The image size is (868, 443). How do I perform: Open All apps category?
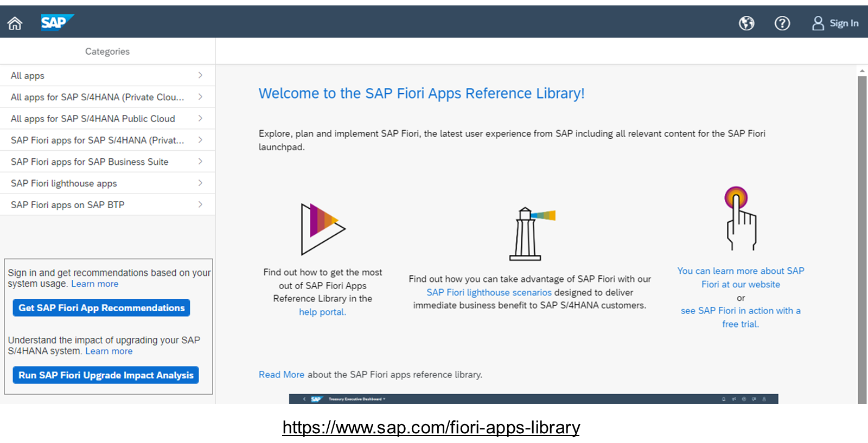point(107,75)
